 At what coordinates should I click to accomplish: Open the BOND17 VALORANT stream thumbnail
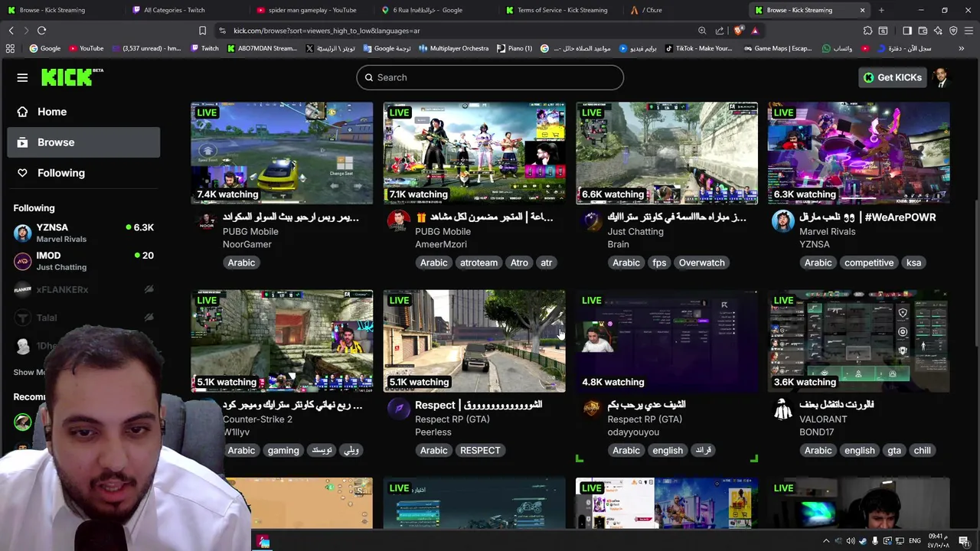tap(859, 341)
